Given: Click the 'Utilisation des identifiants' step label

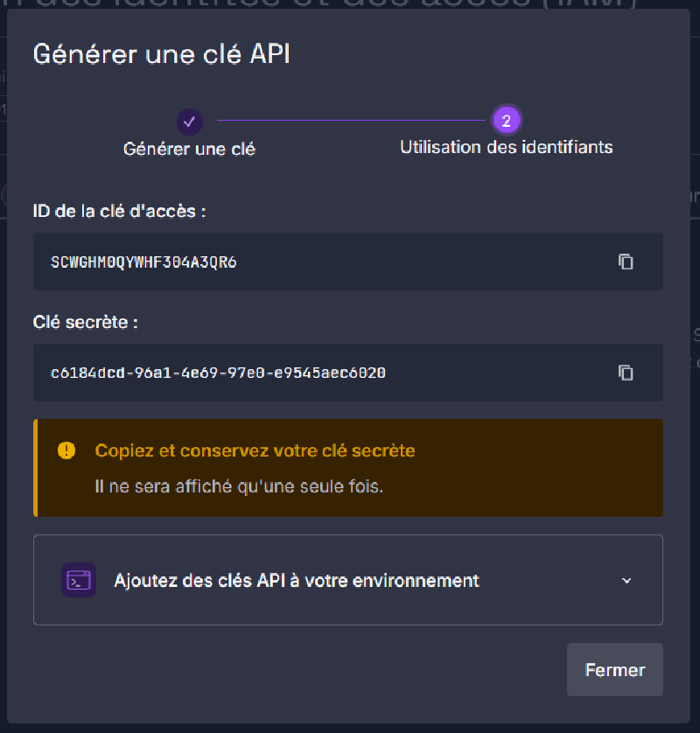Looking at the screenshot, I should tap(507, 147).
